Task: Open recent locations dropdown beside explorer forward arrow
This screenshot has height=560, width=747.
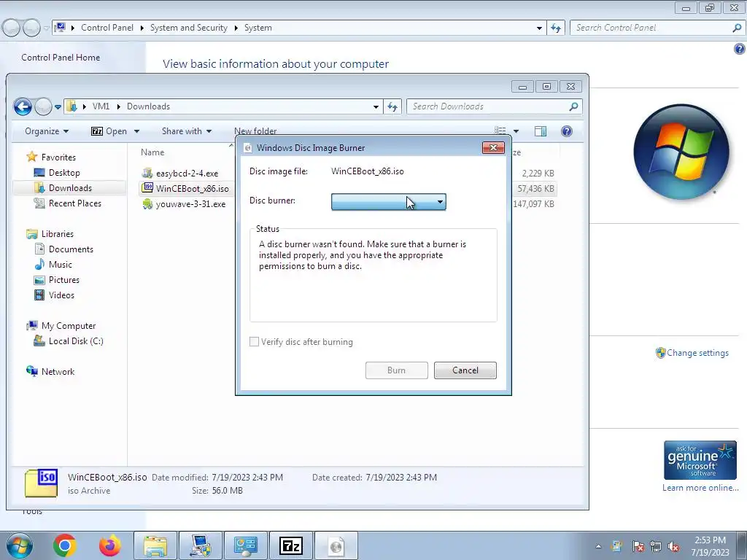Action: 58,107
